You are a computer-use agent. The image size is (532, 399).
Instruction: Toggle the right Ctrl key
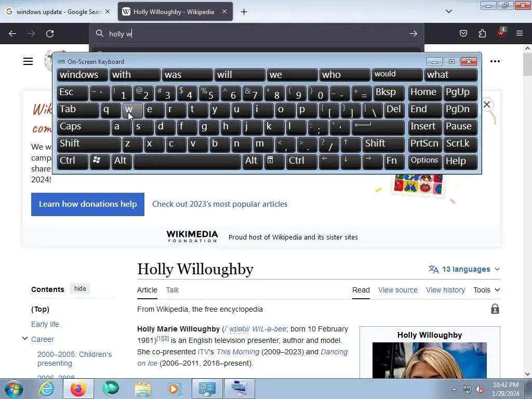click(302, 161)
